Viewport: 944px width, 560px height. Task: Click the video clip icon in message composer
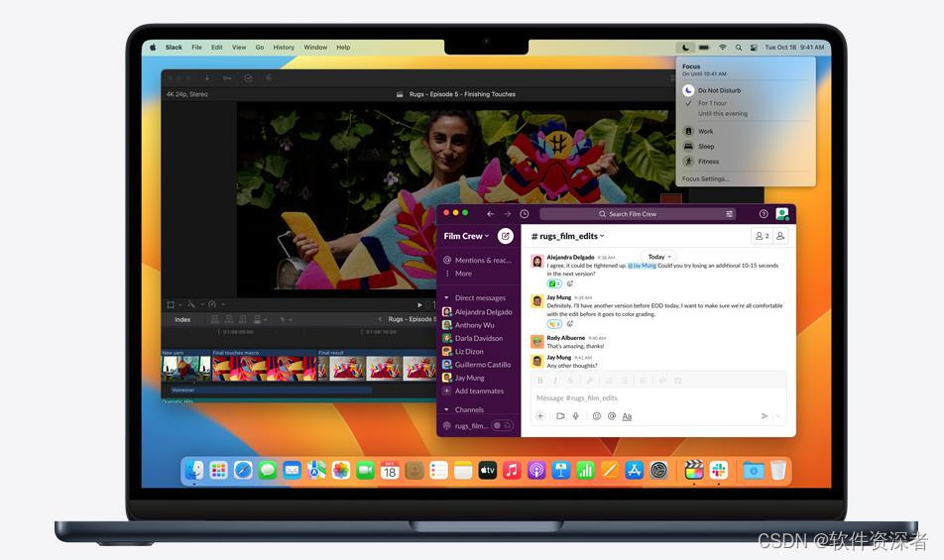pos(560,415)
